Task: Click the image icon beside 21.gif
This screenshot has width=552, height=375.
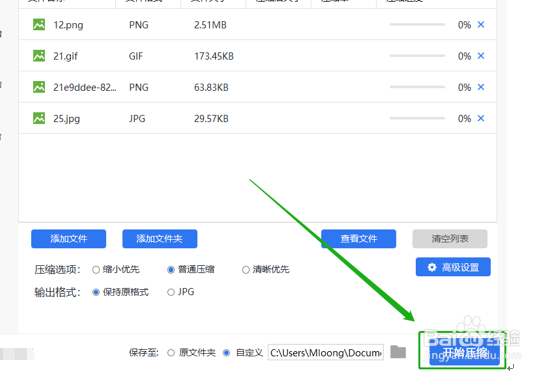Action: [39, 56]
